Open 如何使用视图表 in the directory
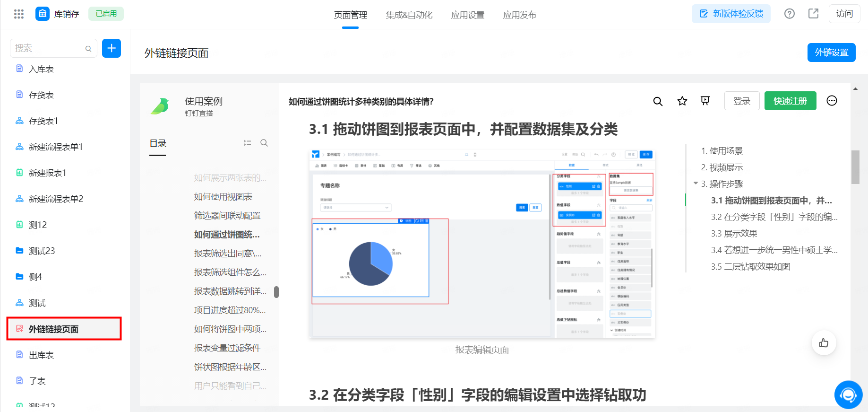This screenshot has height=412, width=868. (223, 197)
